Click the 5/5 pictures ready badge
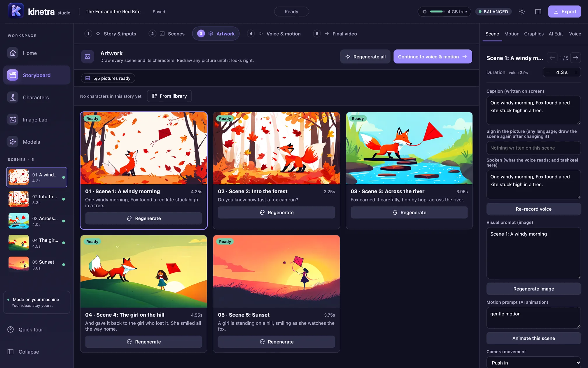 coord(108,78)
